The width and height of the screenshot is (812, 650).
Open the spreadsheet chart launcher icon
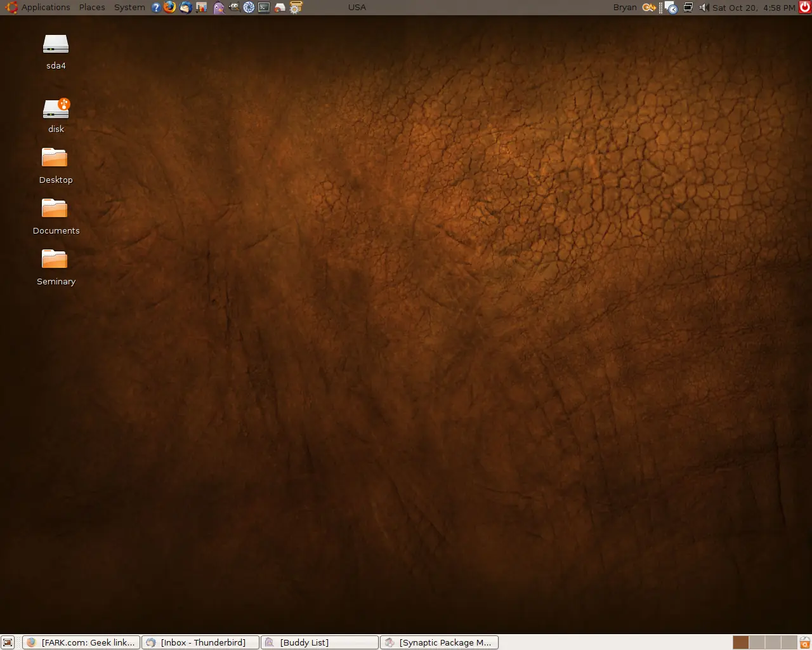point(202,8)
